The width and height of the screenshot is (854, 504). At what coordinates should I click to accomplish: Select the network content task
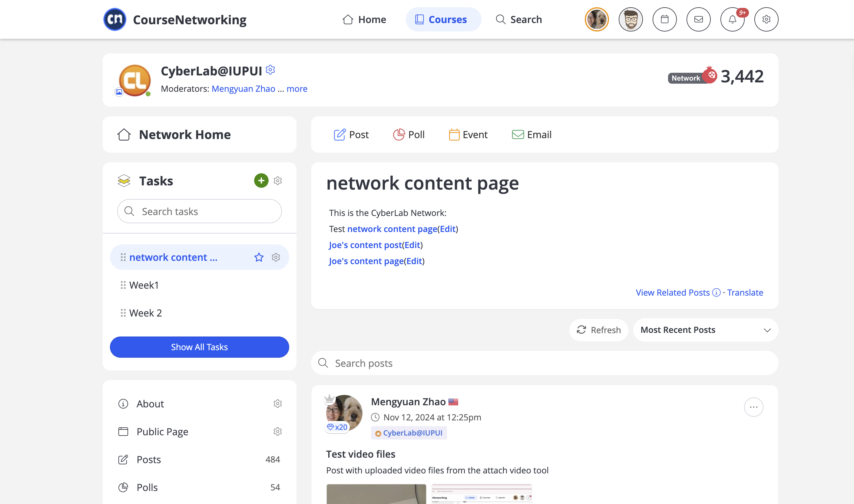173,257
